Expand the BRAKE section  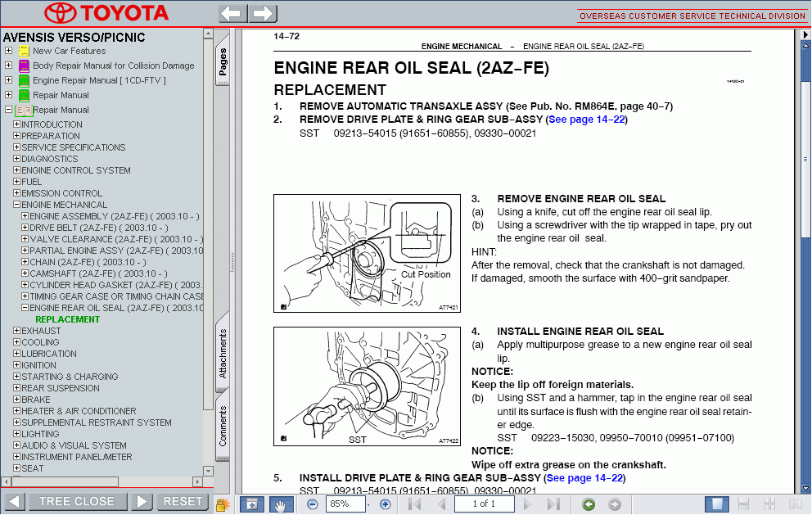coord(16,400)
